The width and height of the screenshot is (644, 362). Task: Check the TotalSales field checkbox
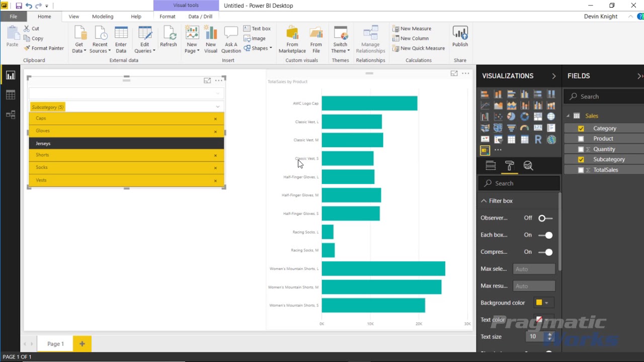point(581,170)
